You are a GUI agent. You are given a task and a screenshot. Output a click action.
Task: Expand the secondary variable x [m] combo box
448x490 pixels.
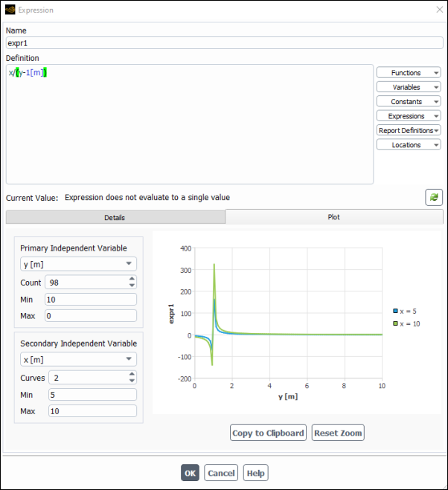tap(78, 359)
